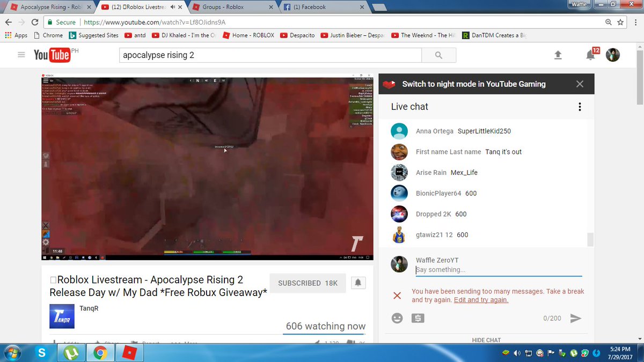Reload the current page
Viewport: 644px width, 362px height.
click(x=35, y=22)
